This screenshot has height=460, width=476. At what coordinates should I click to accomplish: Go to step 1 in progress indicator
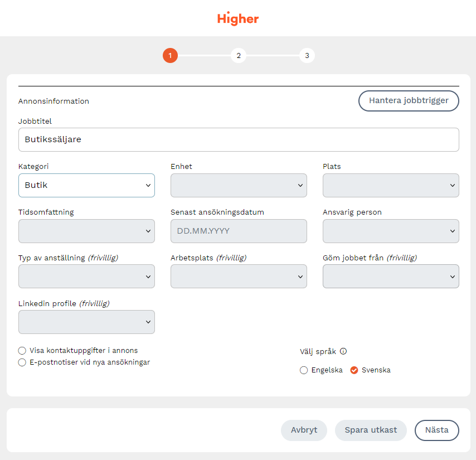pyautogui.click(x=170, y=56)
